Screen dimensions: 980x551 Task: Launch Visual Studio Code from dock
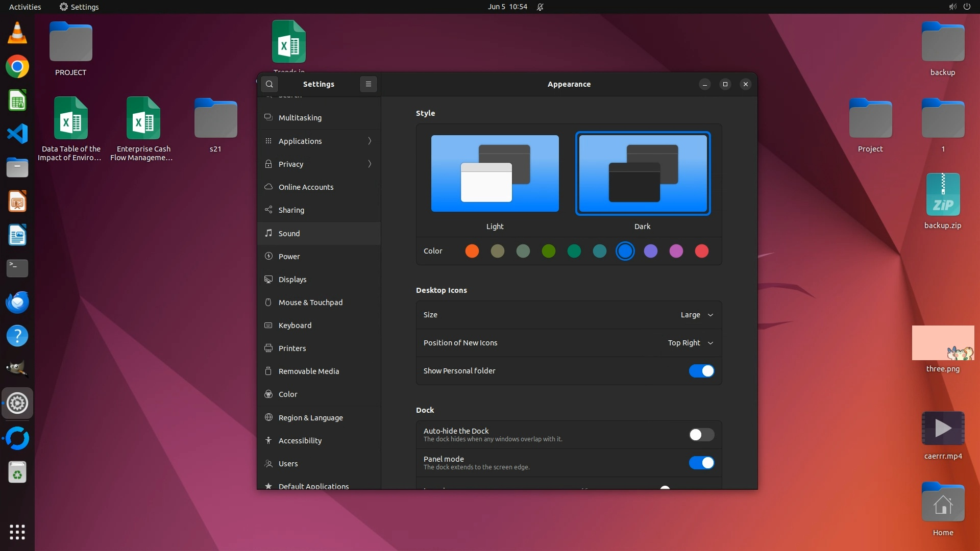tap(17, 134)
